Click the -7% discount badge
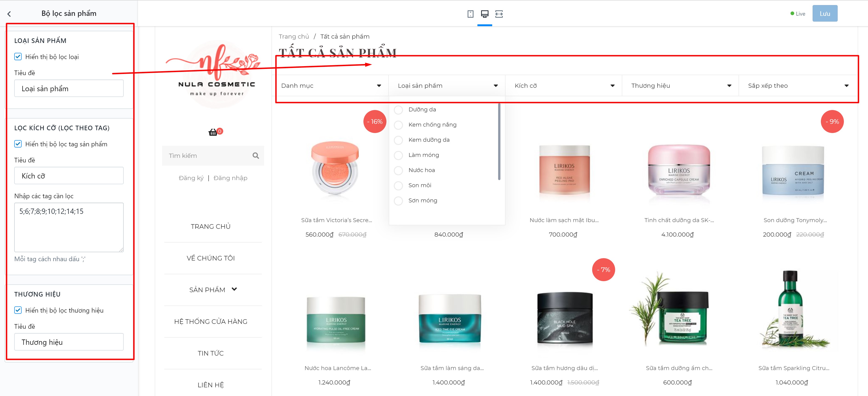This screenshot has height=396, width=868. pyautogui.click(x=603, y=270)
